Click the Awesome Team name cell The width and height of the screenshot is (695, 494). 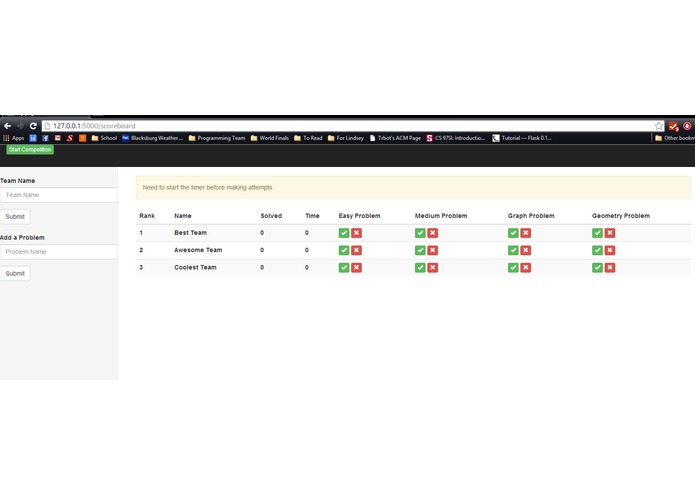tap(198, 250)
